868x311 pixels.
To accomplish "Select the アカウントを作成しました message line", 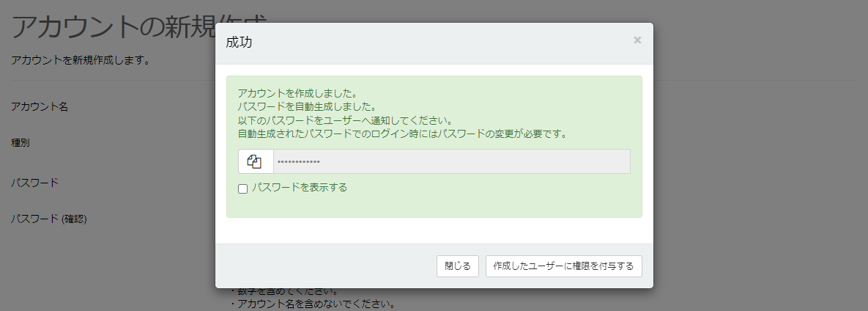I will (297, 94).
